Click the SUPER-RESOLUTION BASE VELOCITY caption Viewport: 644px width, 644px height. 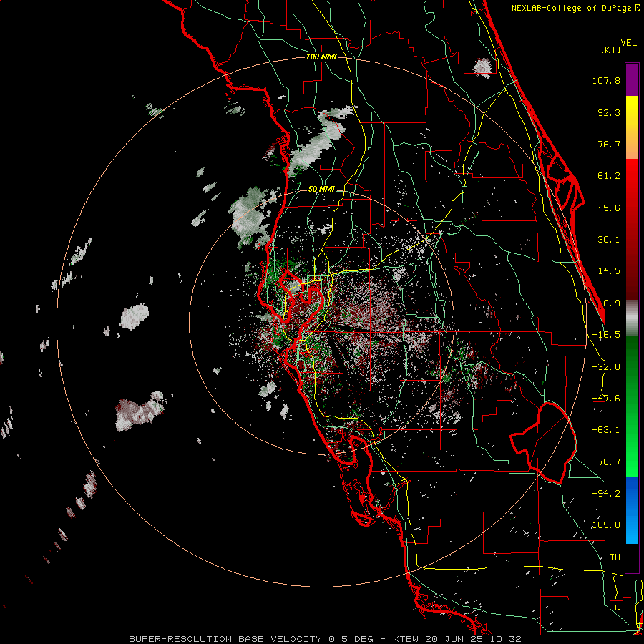pyautogui.click(x=227, y=639)
